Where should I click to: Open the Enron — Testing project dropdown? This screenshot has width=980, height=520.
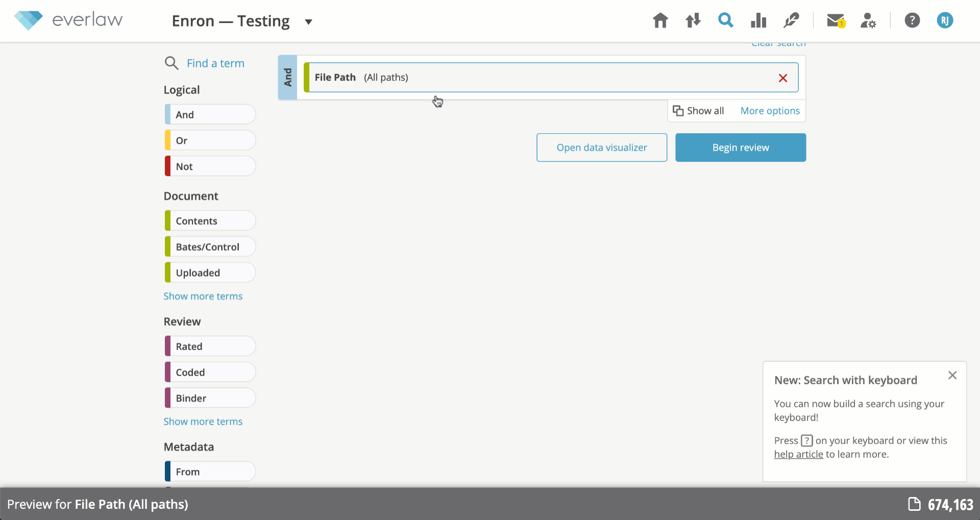click(x=308, y=22)
